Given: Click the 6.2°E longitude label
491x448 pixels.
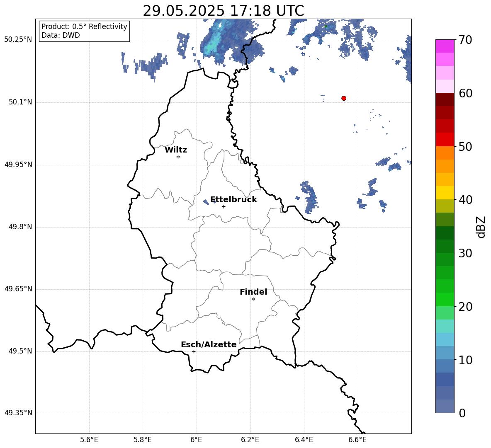Looking at the screenshot, I should pyautogui.click(x=250, y=440).
